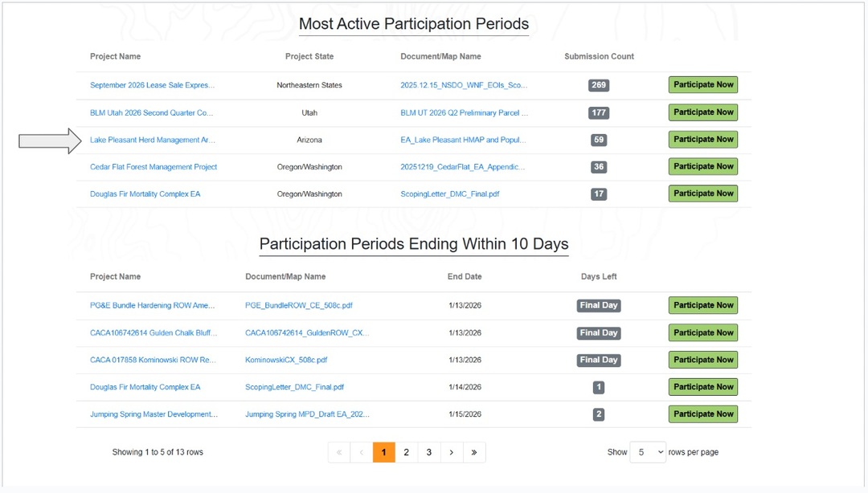The image size is (868, 493).
Task: Open CACA106742614 Gulden Chalk Bluff project
Action: click(x=154, y=333)
